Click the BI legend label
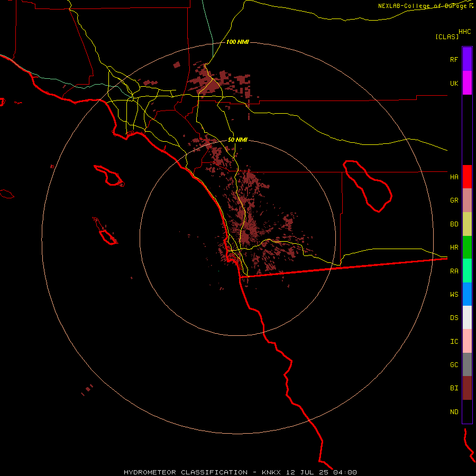 coord(454,388)
